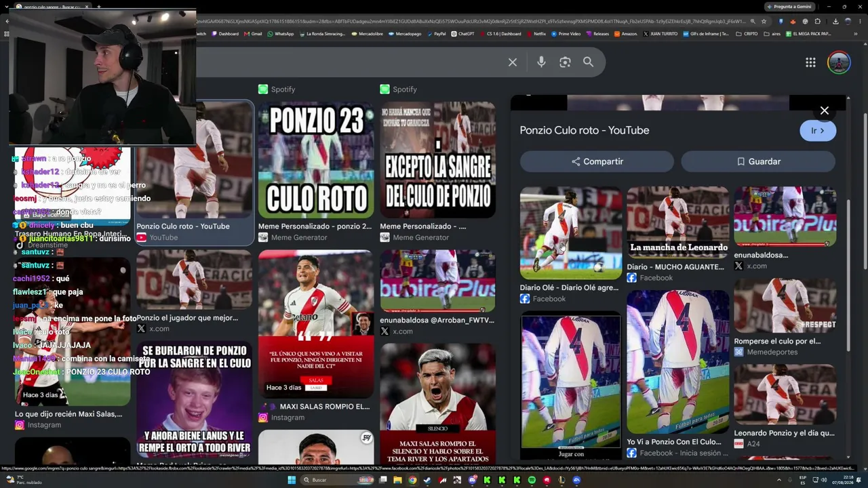
Task: Close the image preview panel
Action: point(825,110)
